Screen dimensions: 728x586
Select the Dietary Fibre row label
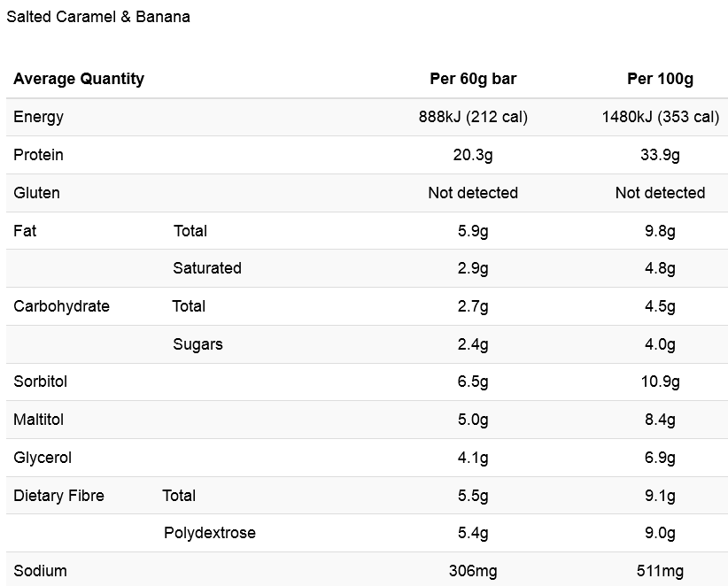click(59, 496)
